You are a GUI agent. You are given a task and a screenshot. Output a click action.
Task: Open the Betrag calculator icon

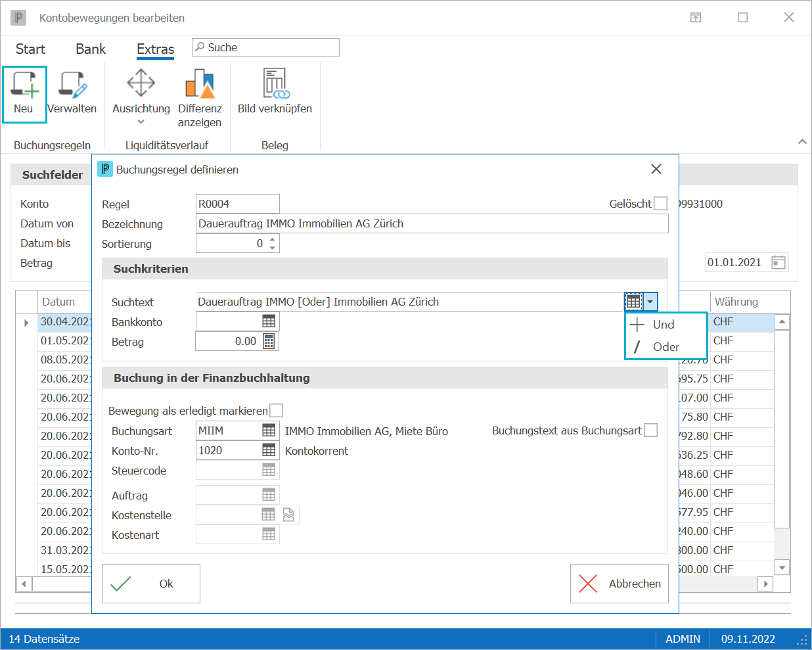269,341
